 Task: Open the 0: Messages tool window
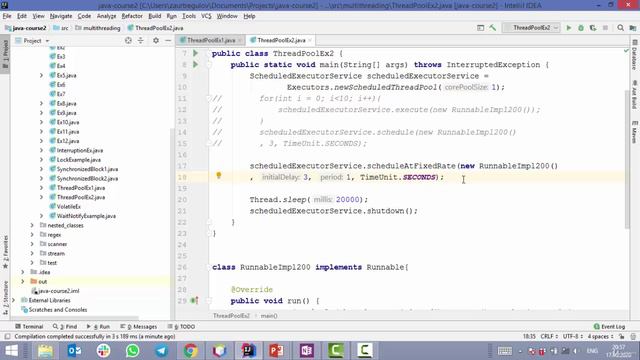pyautogui.click(x=139, y=327)
